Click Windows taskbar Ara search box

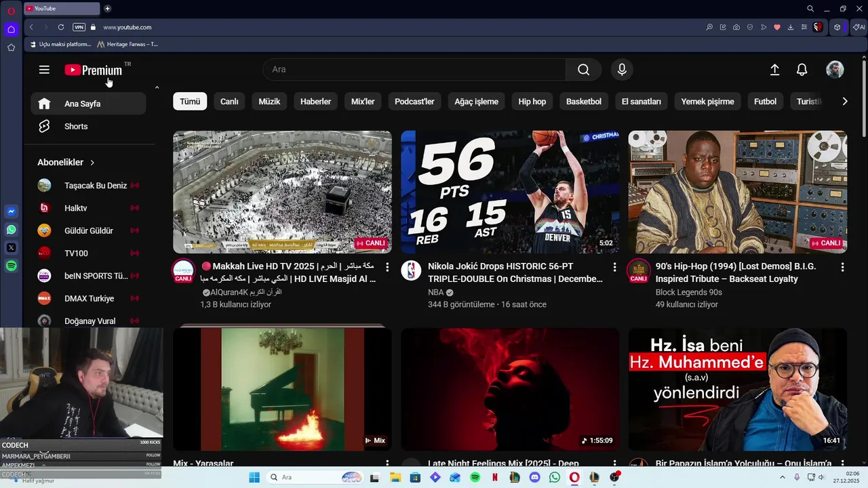click(x=315, y=477)
